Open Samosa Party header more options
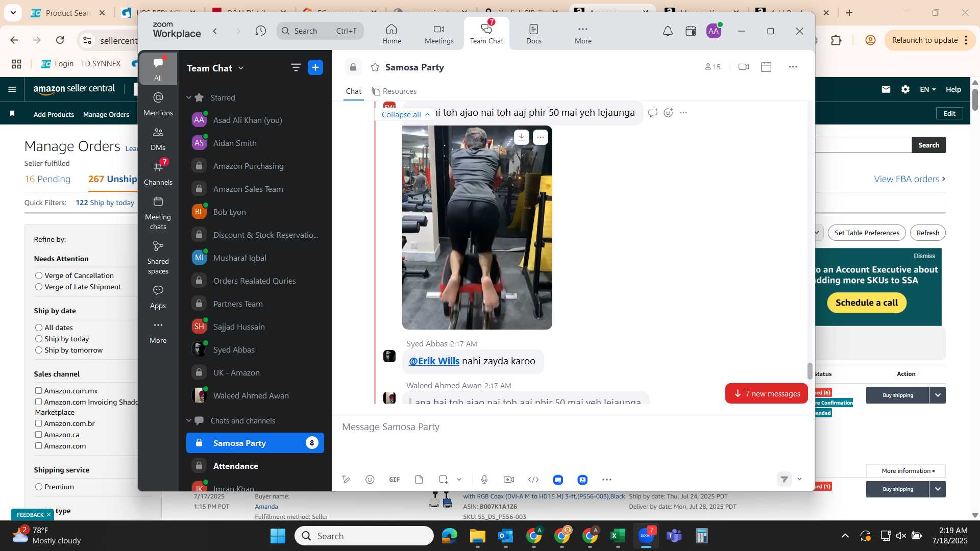This screenshot has width=980, height=551. tap(793, 67)
